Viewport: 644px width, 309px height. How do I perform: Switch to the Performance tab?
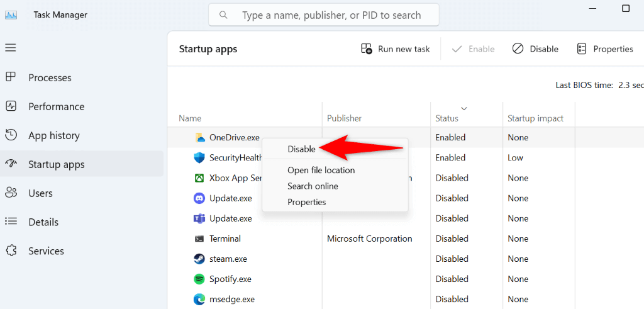click(56, 107)
